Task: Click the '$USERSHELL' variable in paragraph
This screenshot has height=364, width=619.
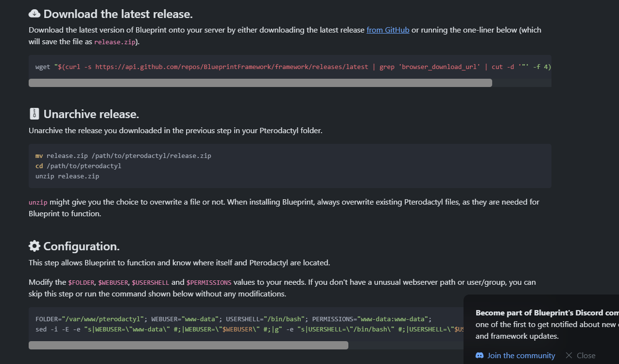Action: pos(151,282)
